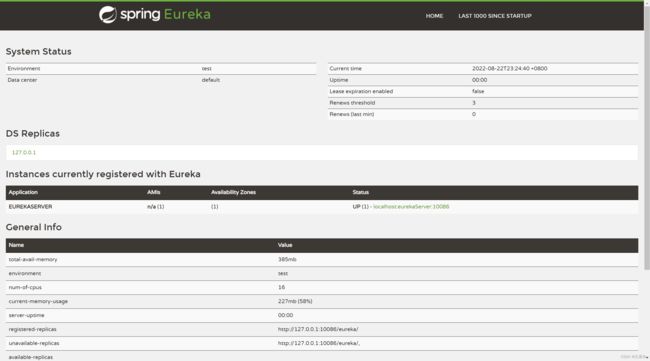Click the unavailable-replicas row name
This screenshot has width=650, height=361.
click(x=34, y=343)
